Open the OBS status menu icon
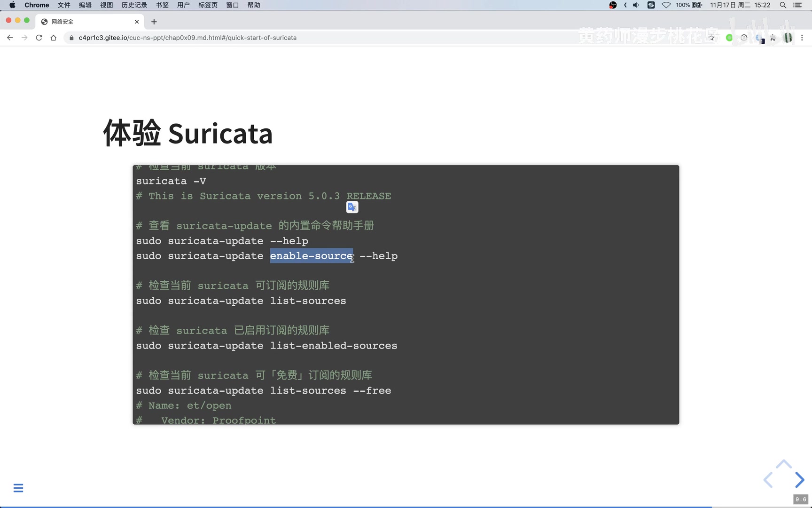812x508 pixels. pyautogui.click(x=613, y=5)
